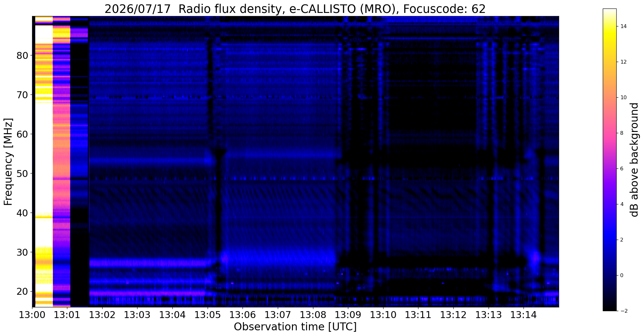Screen dimensions: 644x336
Task: Click the colorbar tick label 0
Action: [x=621, y=276]
